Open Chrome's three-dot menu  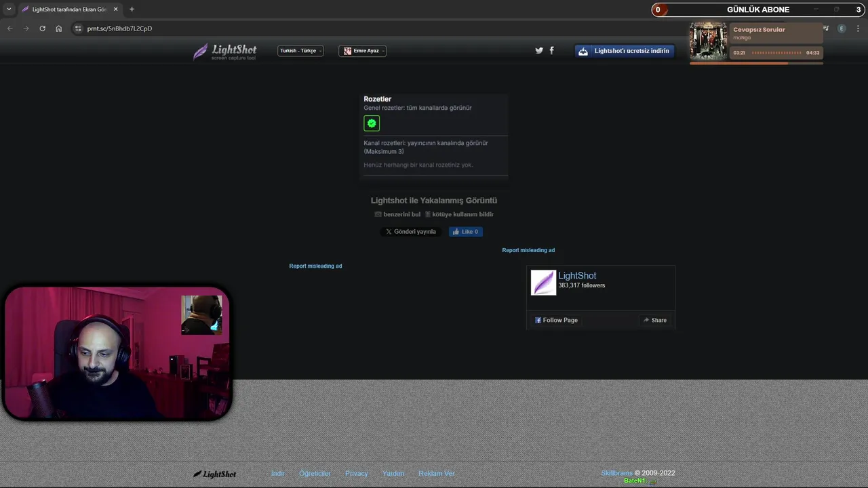(858, 28)
